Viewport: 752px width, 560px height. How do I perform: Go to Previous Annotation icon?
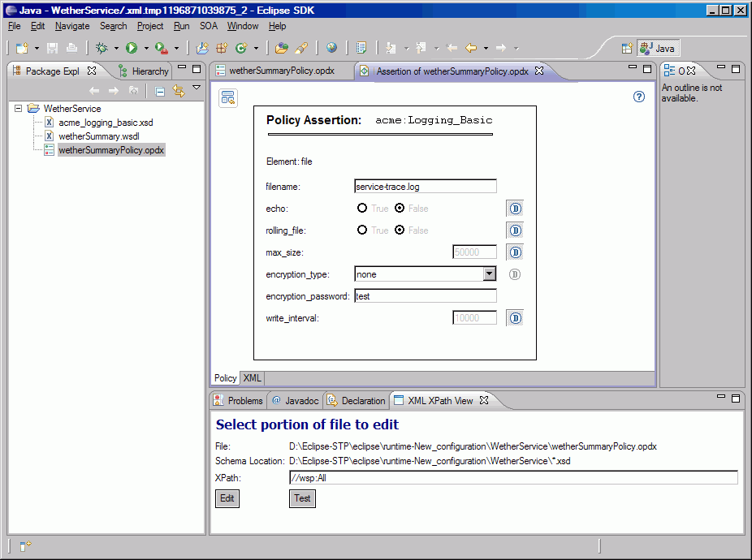421,48
